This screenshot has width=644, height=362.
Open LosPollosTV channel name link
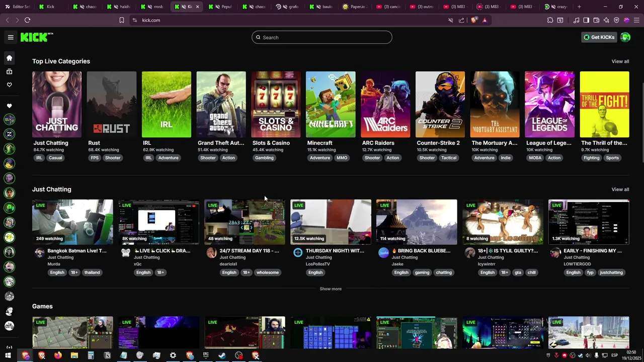318,264
